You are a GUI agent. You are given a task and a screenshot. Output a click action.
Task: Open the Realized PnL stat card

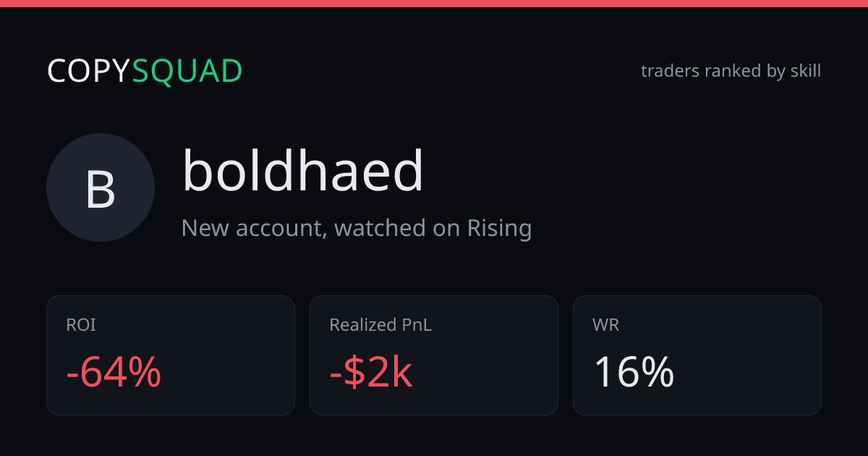pos(434,355)
